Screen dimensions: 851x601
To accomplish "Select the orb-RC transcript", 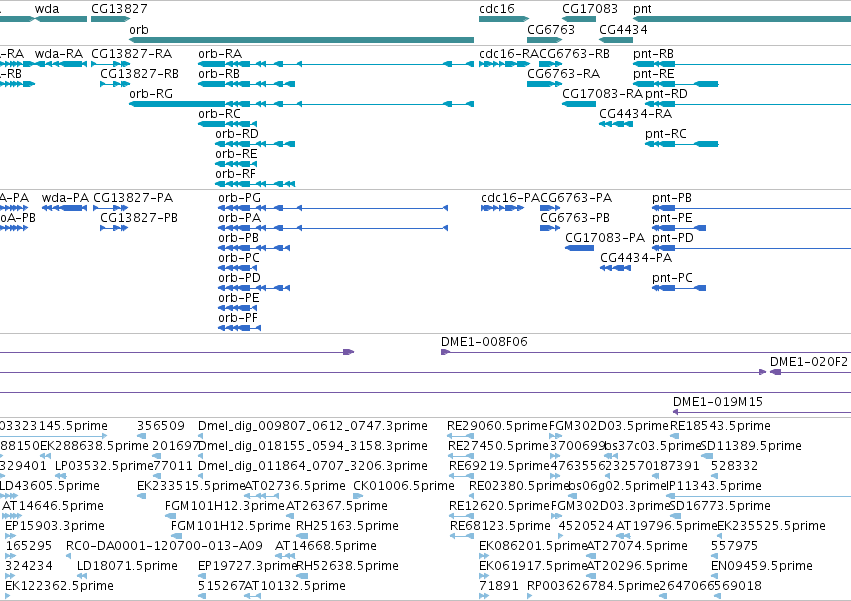I will pos(227,124).
